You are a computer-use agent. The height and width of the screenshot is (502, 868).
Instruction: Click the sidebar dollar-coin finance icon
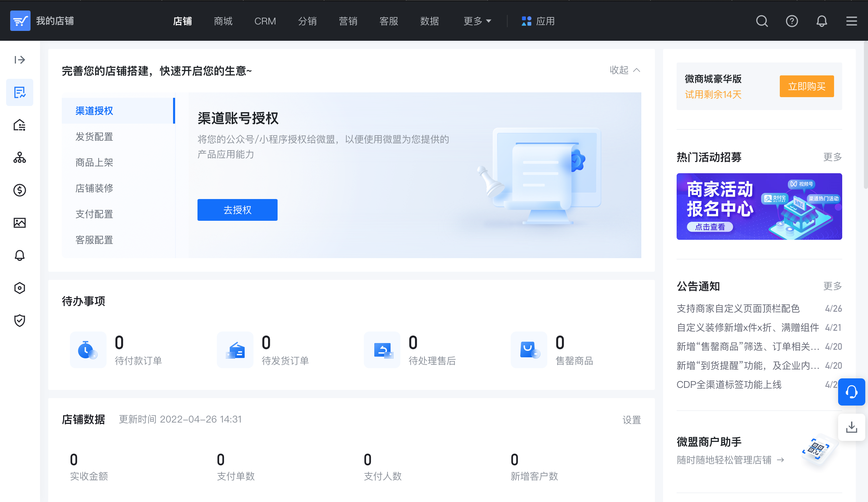pyautogui.click(x=20, y=190)
